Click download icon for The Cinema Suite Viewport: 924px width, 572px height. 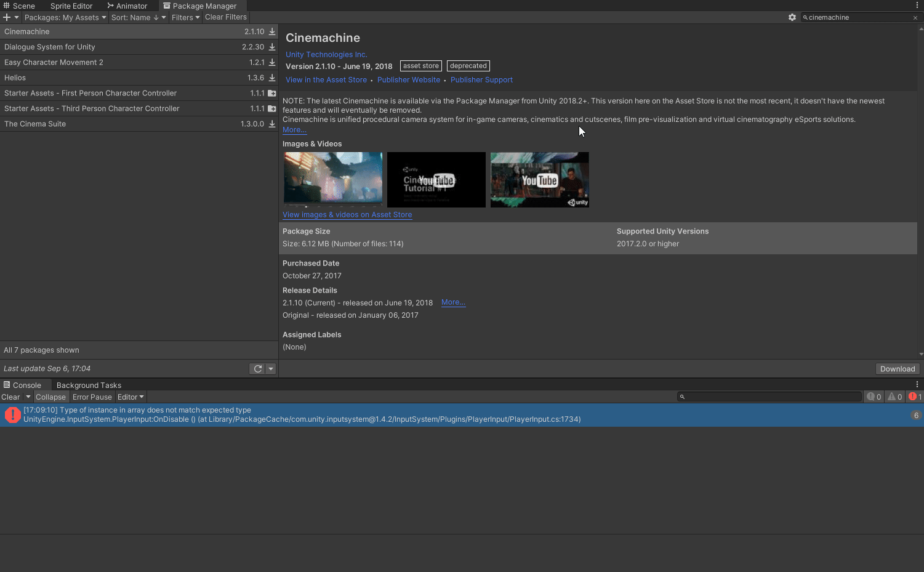272,124
